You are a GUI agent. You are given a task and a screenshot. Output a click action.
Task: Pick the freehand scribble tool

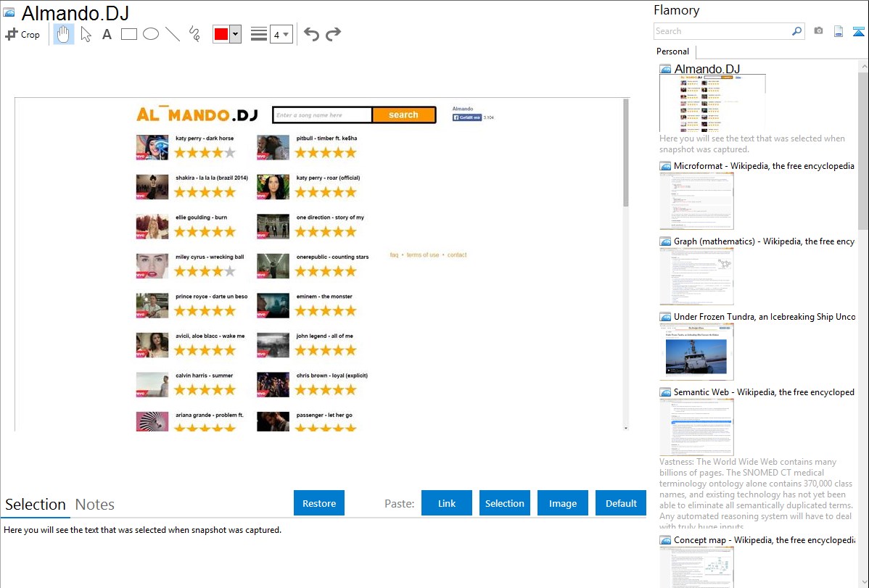tap(194, 34)
